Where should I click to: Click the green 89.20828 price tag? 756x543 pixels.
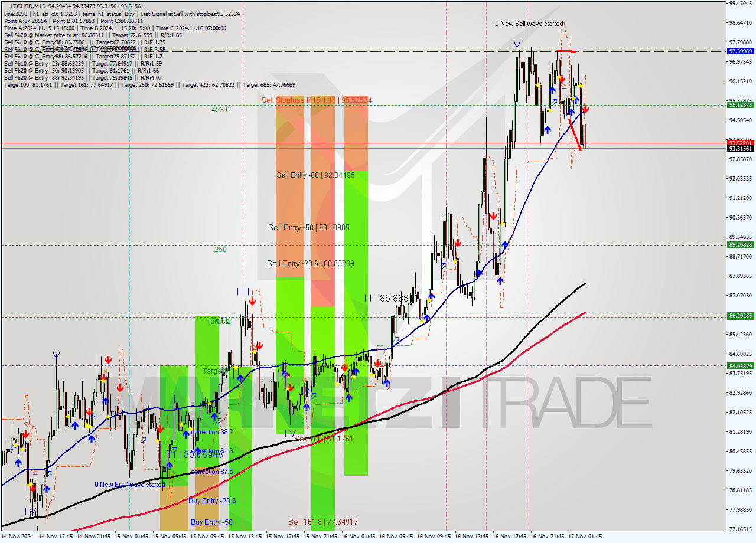pos(740,245)
